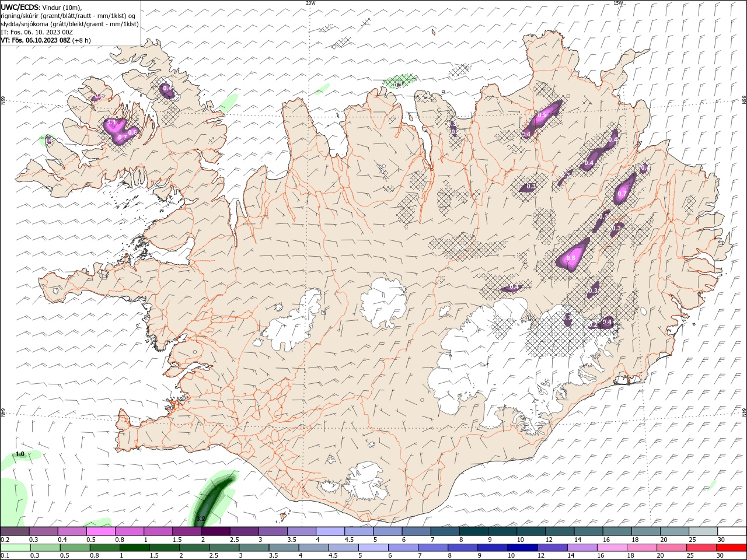
Task: Pick the green-row swatch labeled 25
Action: pos(701,548)
